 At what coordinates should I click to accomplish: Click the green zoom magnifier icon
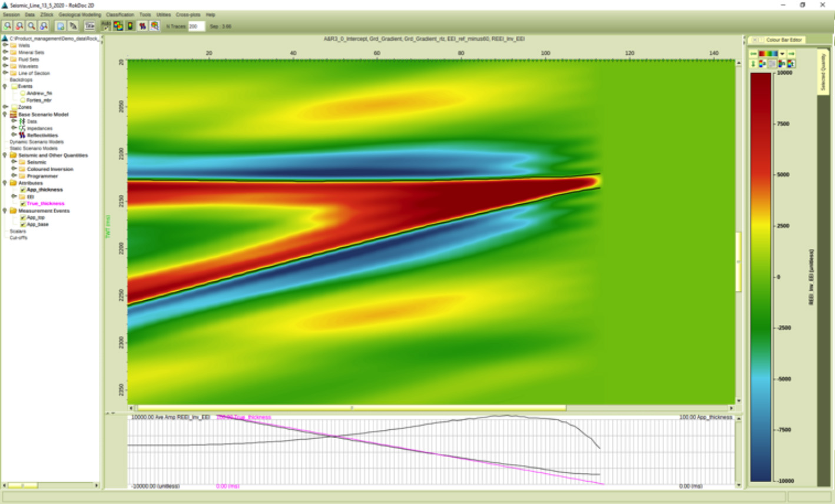tap(8, 26)
